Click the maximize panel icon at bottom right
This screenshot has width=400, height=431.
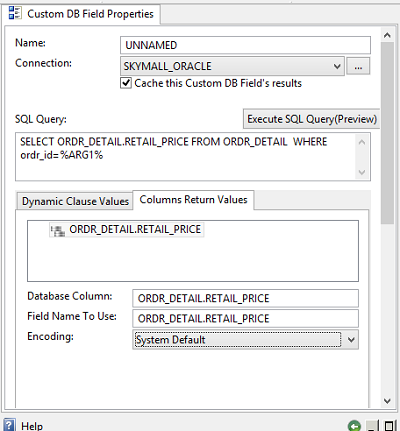[x=389, y=426]
